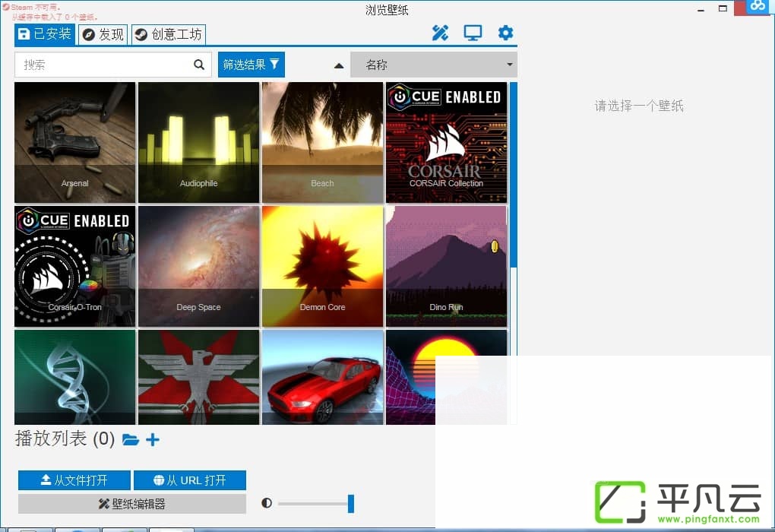Open 壁纸编辑器 button

[x=132, y=504]
